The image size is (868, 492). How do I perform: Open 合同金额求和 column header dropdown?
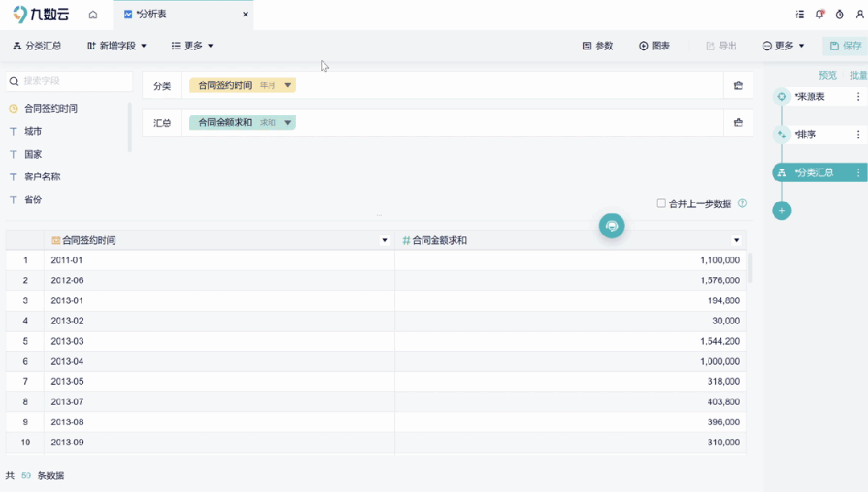736,241
